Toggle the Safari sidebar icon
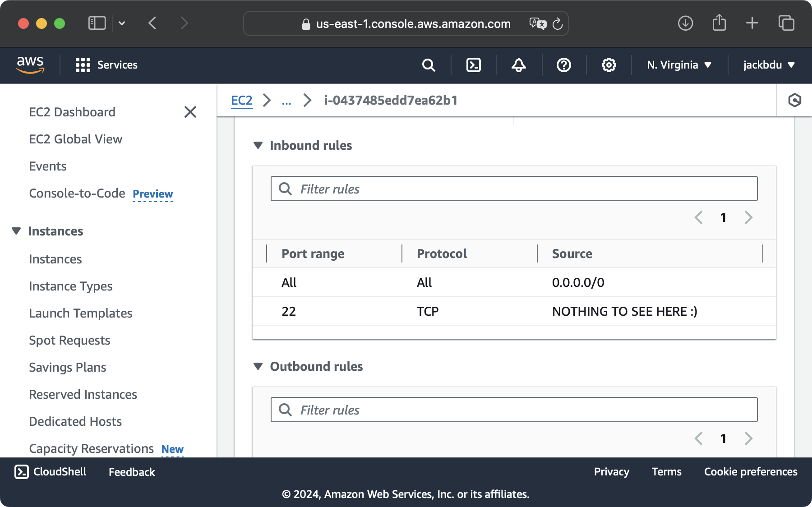Viewport: 812px width, 507px height. tap(97, 23)
